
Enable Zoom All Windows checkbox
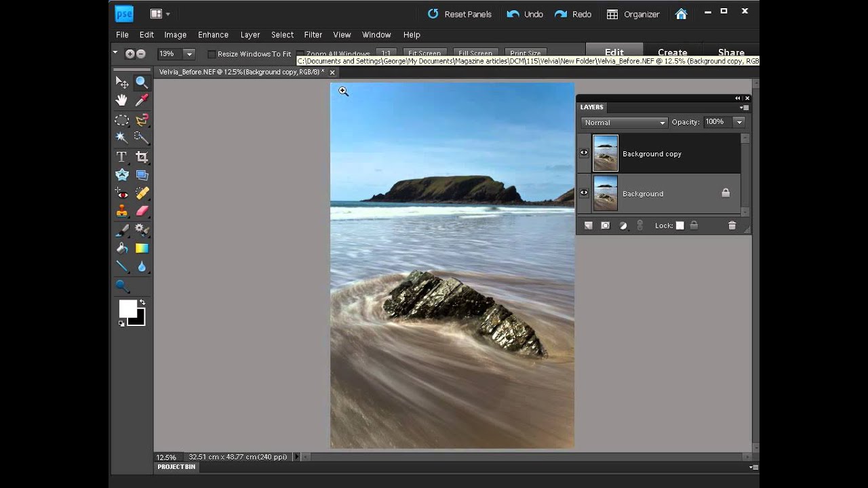tap(300, 54)
